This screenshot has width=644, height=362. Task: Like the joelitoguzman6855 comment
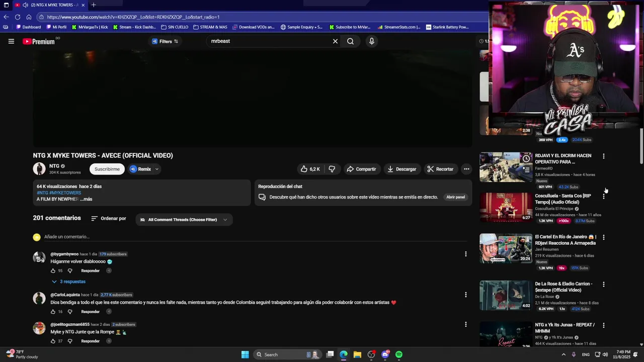[53, 341]
